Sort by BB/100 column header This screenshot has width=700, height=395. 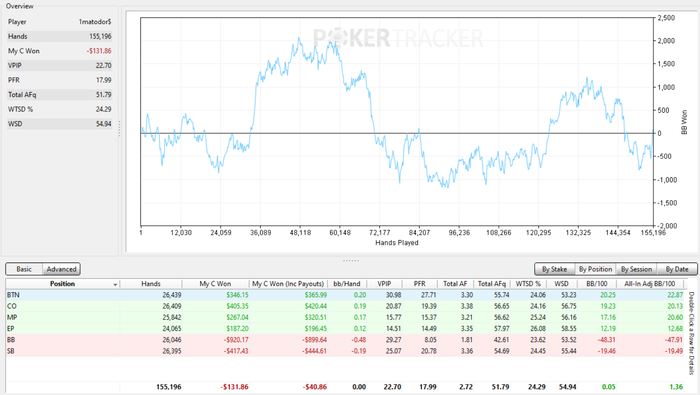tap(596, 284)
